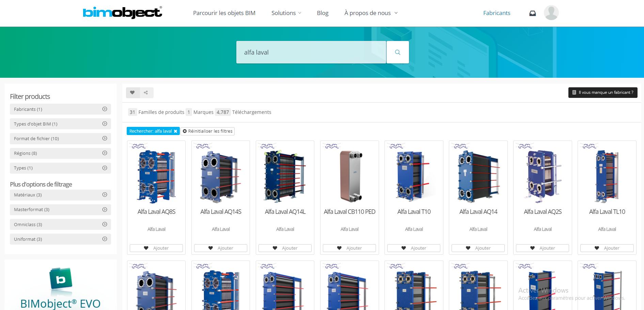
Task: Click the heart favorites toolbar icon
Action: [132, 92]
